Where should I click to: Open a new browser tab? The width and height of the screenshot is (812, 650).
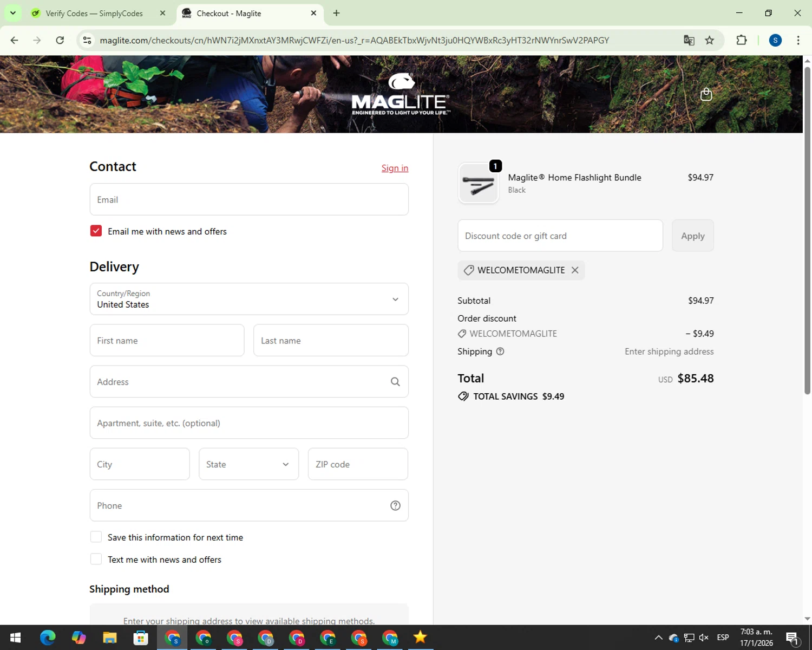pyautogui.click(x=336, y=13)
